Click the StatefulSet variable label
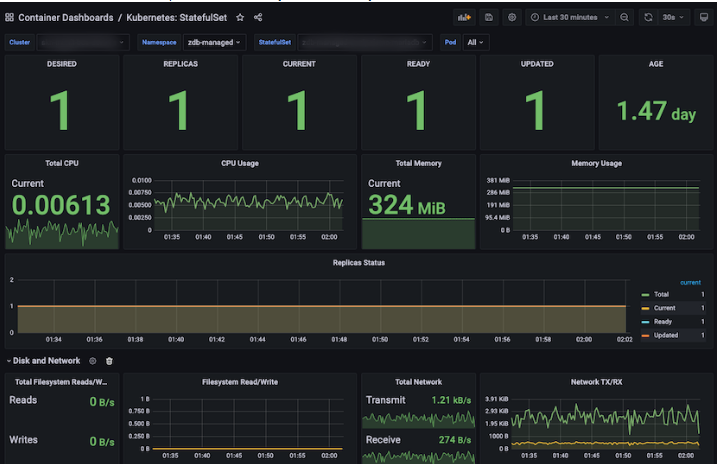The image size is (717, 464). (274, 42)
